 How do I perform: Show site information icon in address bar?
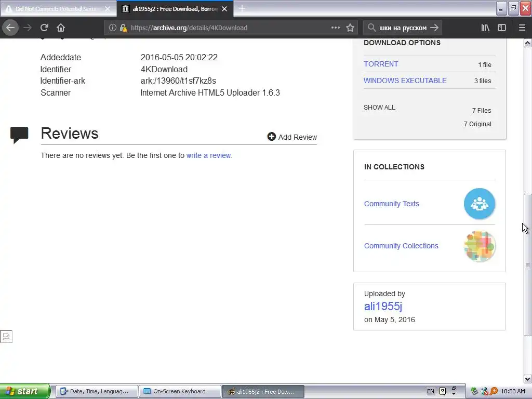click(x=113, y=28)
